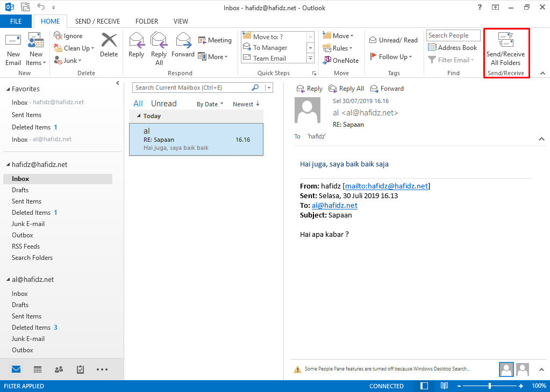Minimize the folder pane
This screenshot has width=550, height=392.
118,83
